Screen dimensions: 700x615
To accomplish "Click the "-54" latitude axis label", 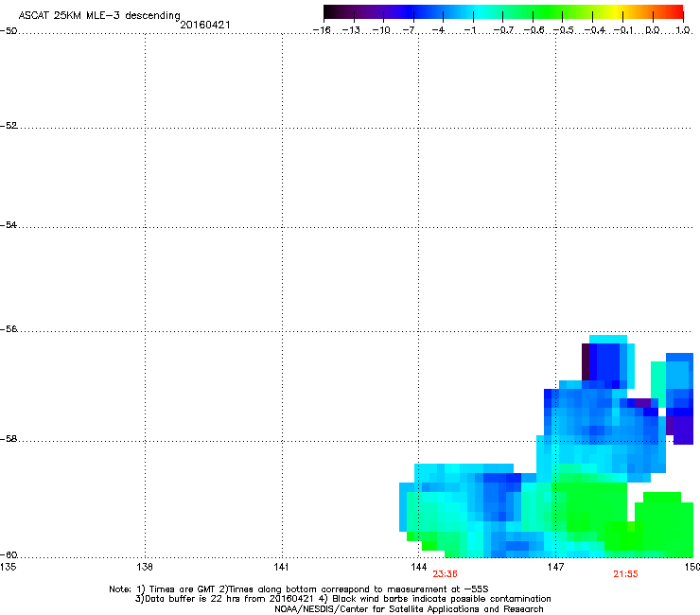I will click(9, 225).
